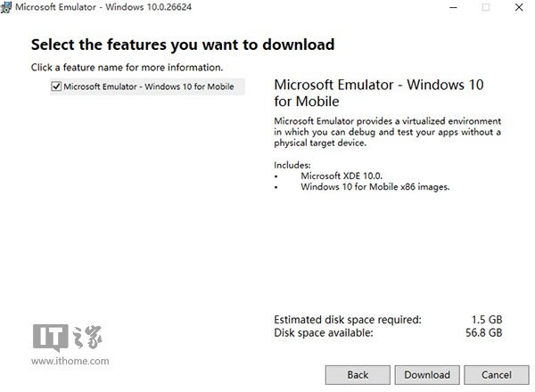Click the 'Select the features you want to download' heading

[183, 45]
